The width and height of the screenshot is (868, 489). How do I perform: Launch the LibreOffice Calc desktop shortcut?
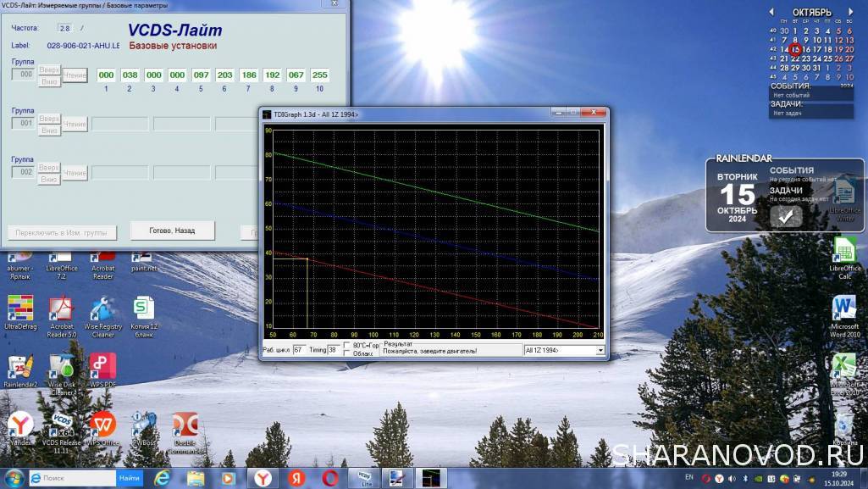click(x=843, y=252)
